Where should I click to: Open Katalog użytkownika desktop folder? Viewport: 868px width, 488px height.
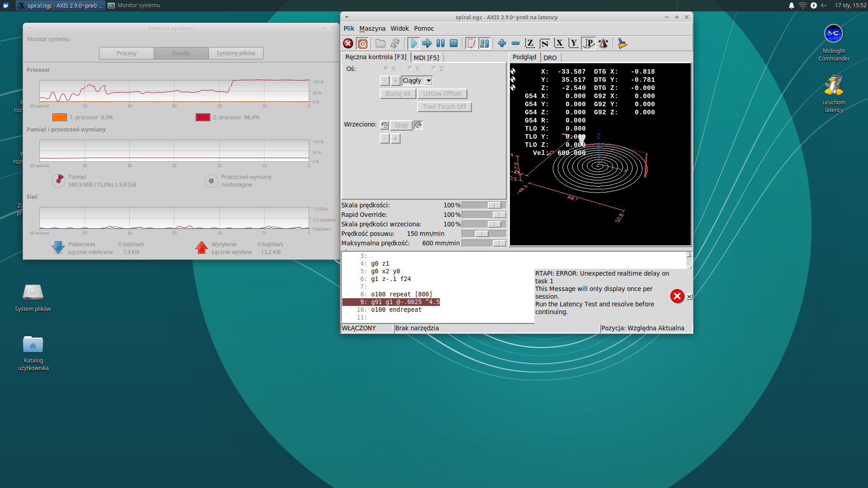pyautogui.click(x=33, y=353)
